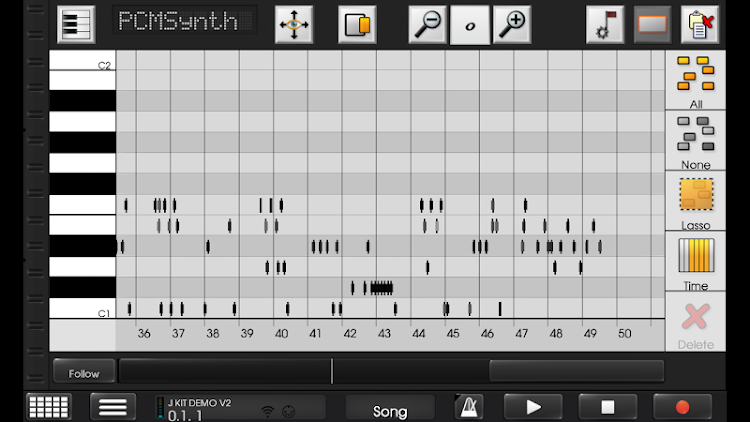The image size is (750, 422).
Task: Zoom out with the minus magnifier
Action: tap(428, 24)
